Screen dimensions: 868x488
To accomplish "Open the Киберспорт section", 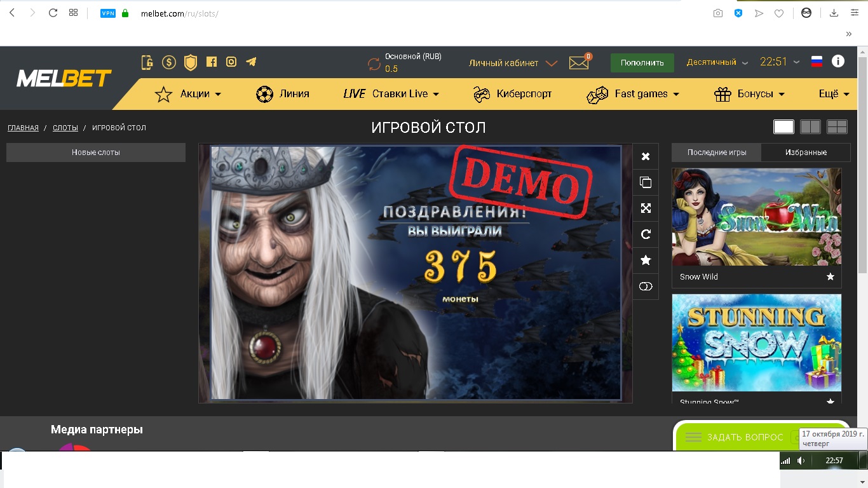I will pyautogui.click(x=512, y=94).
